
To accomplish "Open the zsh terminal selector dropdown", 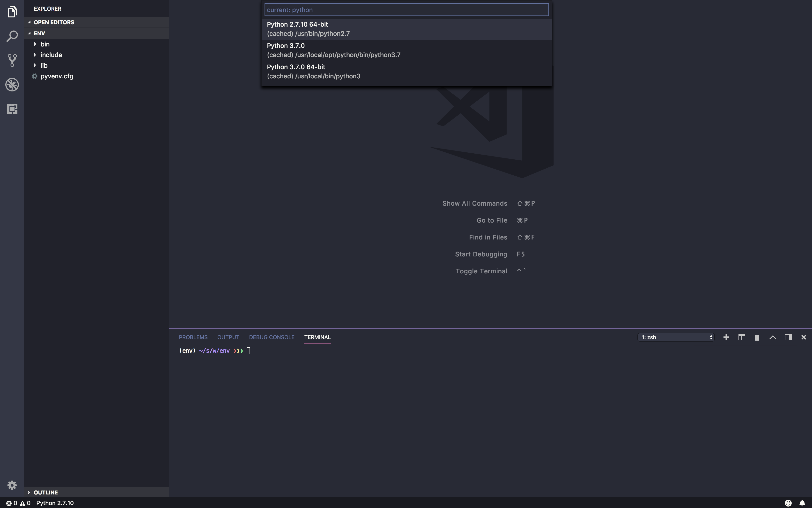I will pos(676,337).
